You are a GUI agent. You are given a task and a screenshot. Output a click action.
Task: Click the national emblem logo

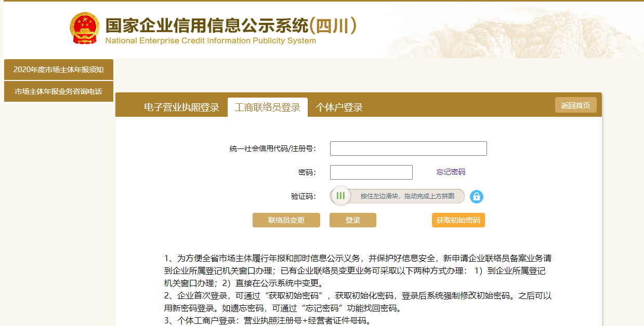coord(85,29)
